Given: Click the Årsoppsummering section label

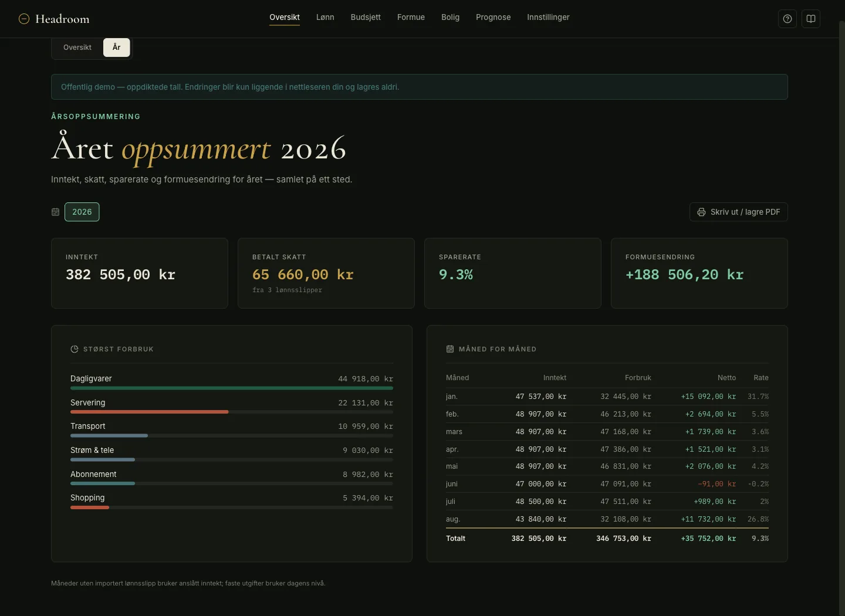Looking at the screenshot, I should point(96,117).
